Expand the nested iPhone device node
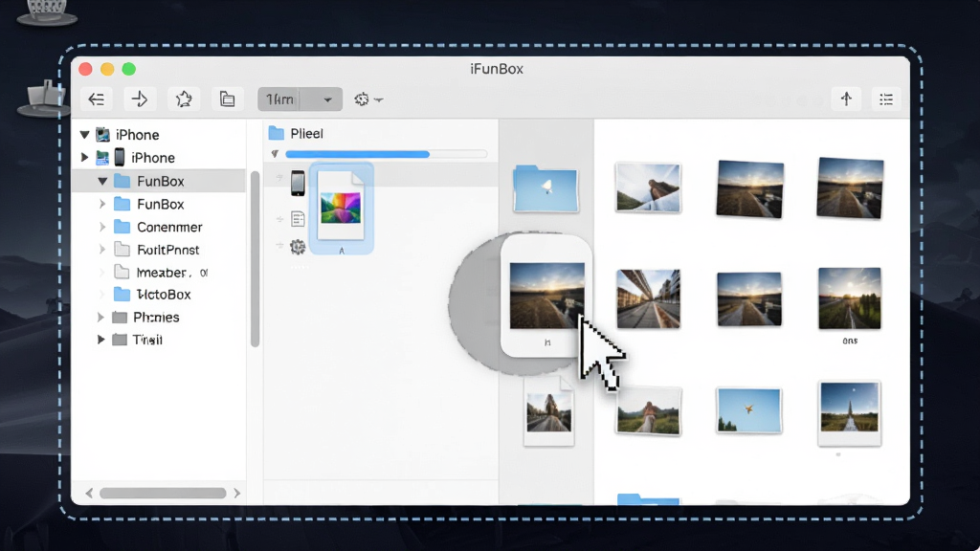The width and height of the screenshot is (980, 551). pos(84,158)
